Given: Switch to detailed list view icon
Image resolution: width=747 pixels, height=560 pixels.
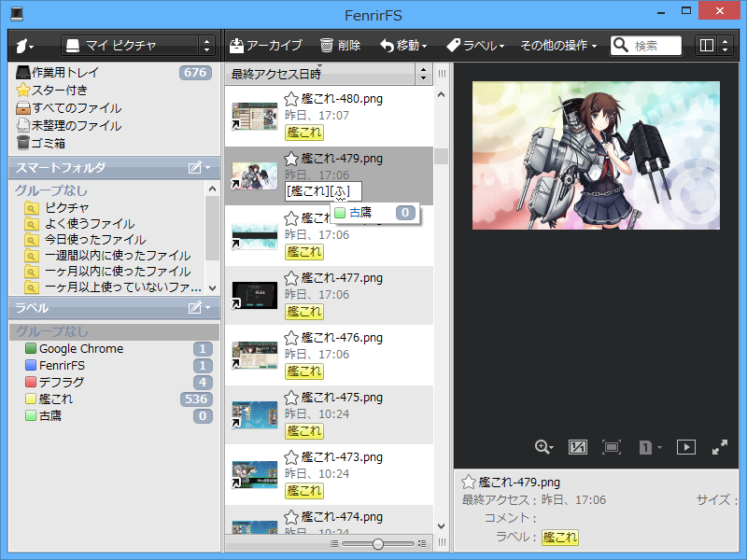Looking at the screenshot, I should point(422,543).
